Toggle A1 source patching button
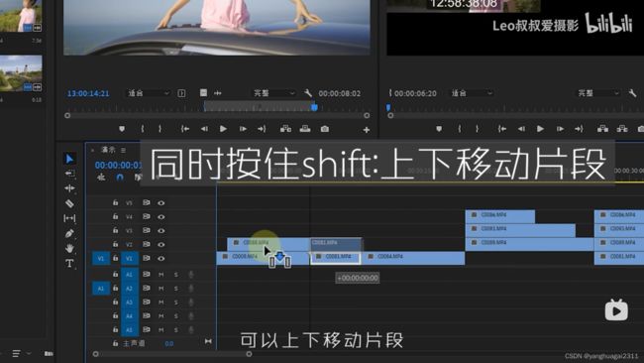Image resolution: width=644 pixels, height=363 pixels. click(101, 289)
